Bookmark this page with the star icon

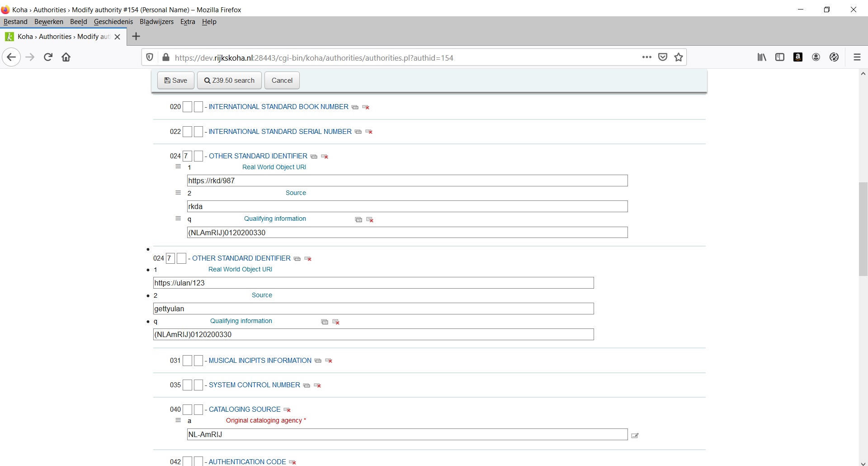point(678,57)
